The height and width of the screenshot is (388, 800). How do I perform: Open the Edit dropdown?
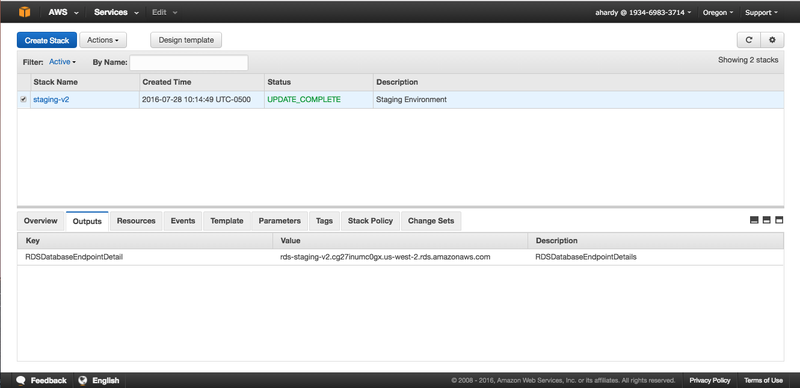[x=164, y=12]
